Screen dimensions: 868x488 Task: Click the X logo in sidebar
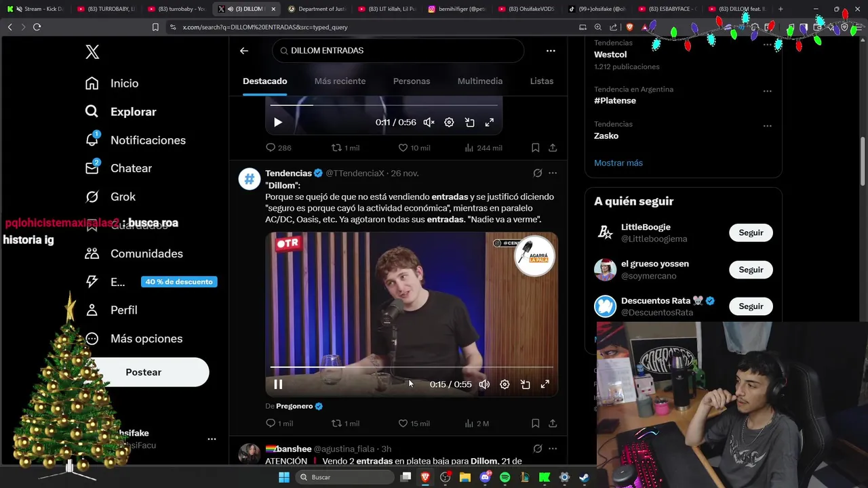point(92,52)
